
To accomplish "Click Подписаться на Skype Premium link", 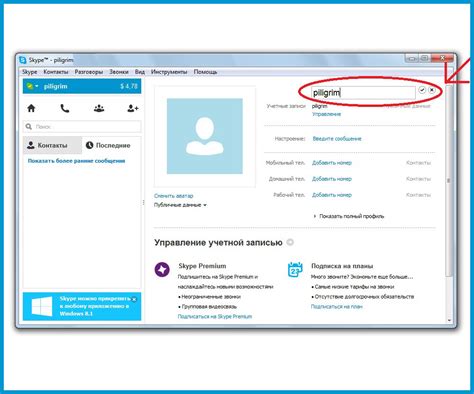I will [215, 316].
